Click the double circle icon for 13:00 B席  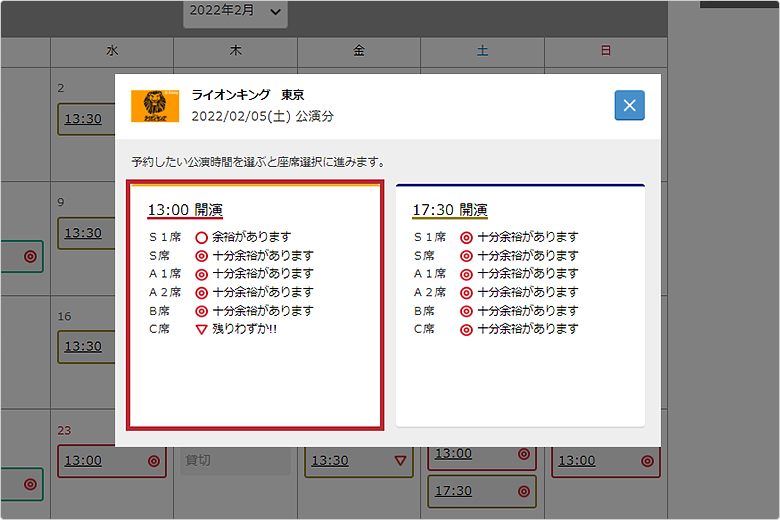pos(201,311)
